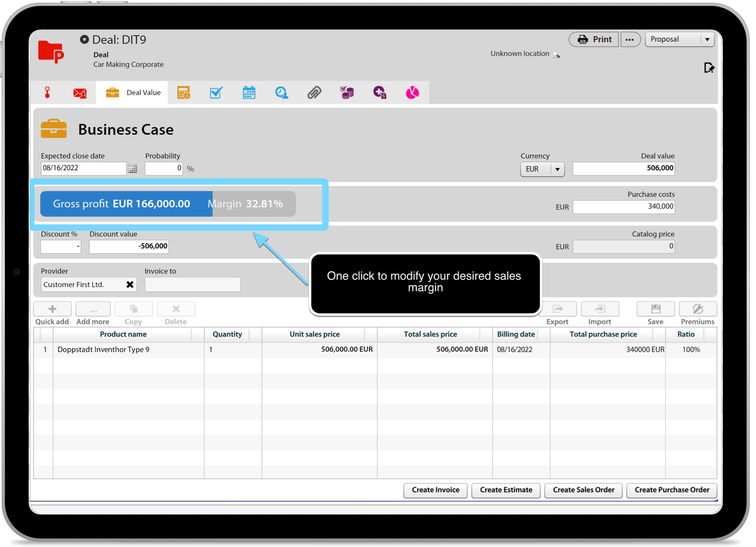Click the edit note icon top right
756x547 pixels.
pyautogui.click(x=709, y=68)
